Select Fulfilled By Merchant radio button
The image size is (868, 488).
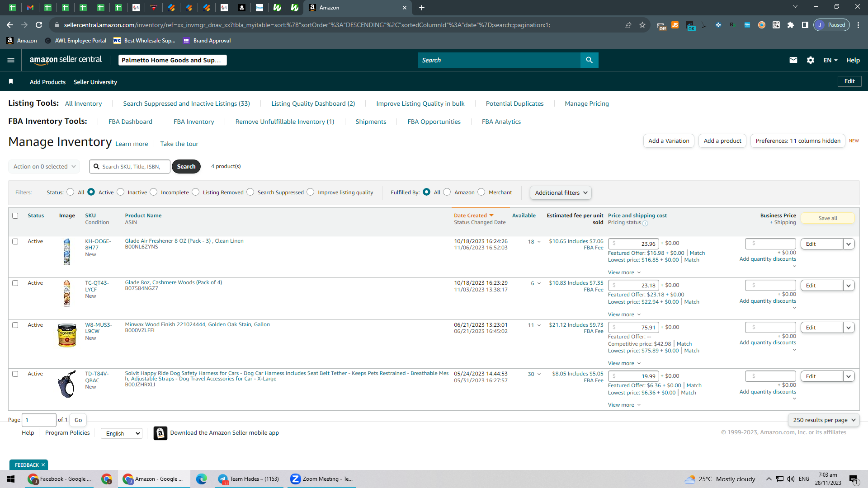coord(481,192)
